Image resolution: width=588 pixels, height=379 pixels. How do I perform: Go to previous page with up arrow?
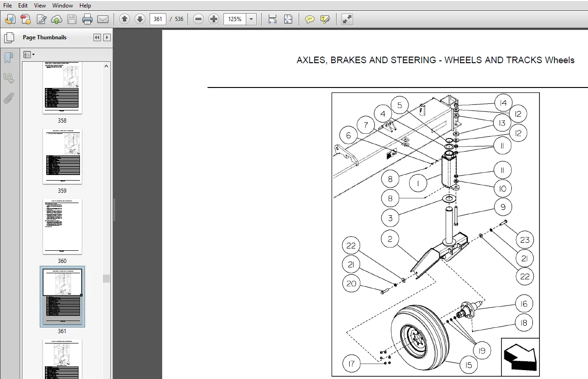pyautogui.click(x=124, y=19)
